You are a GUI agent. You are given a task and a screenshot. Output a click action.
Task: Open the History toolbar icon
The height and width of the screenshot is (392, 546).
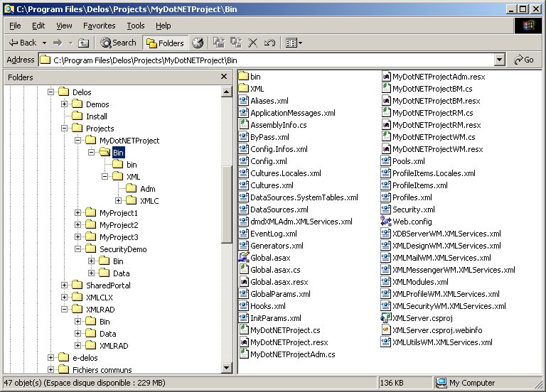pos(197,43)
